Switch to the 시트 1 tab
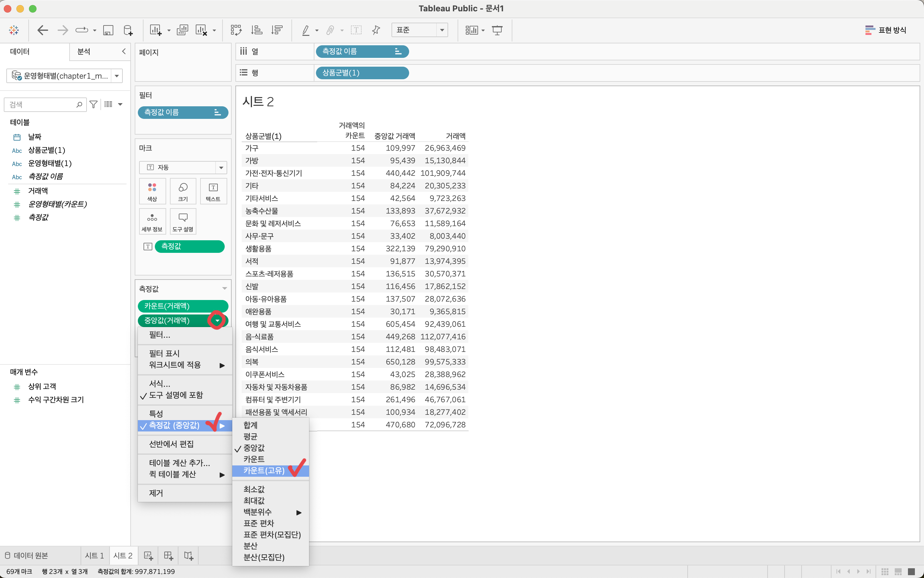 [94, 555]
